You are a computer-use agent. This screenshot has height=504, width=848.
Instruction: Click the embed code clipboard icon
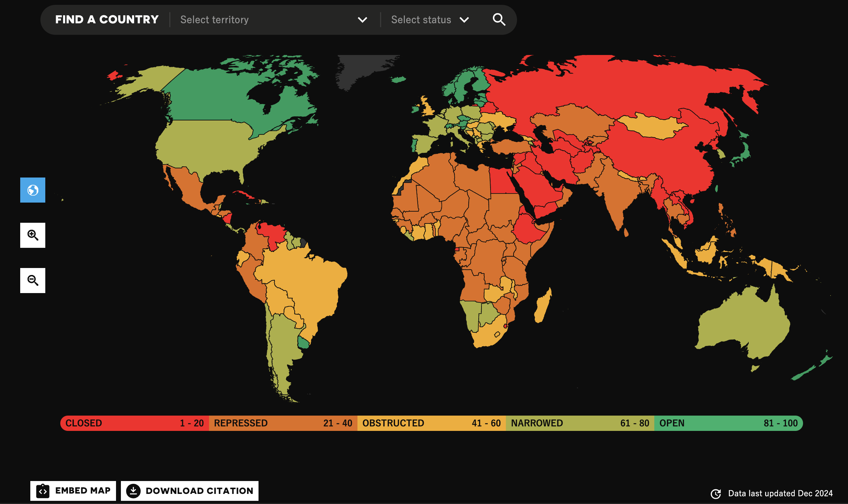(x=43, y=491)
